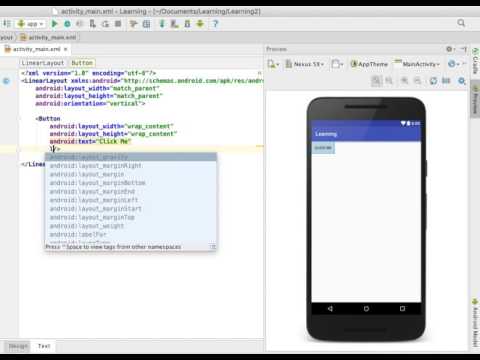Open the Preview panel gear settings

pos(449,49)
